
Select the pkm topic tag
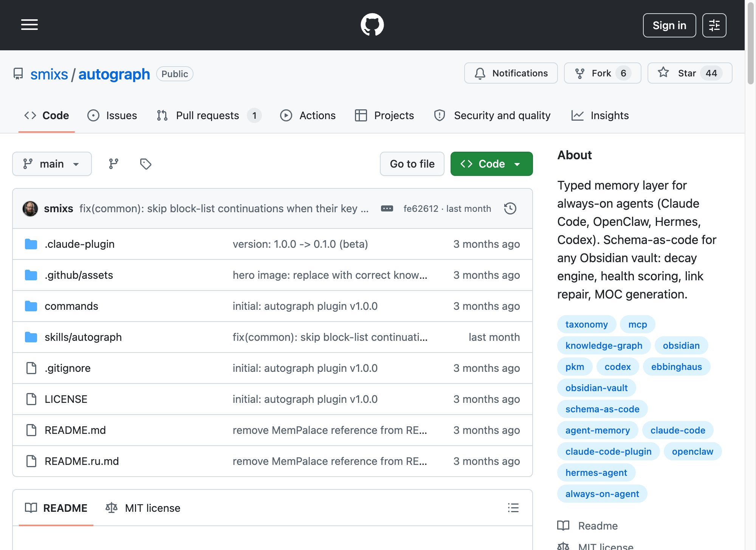pos(575,367)
